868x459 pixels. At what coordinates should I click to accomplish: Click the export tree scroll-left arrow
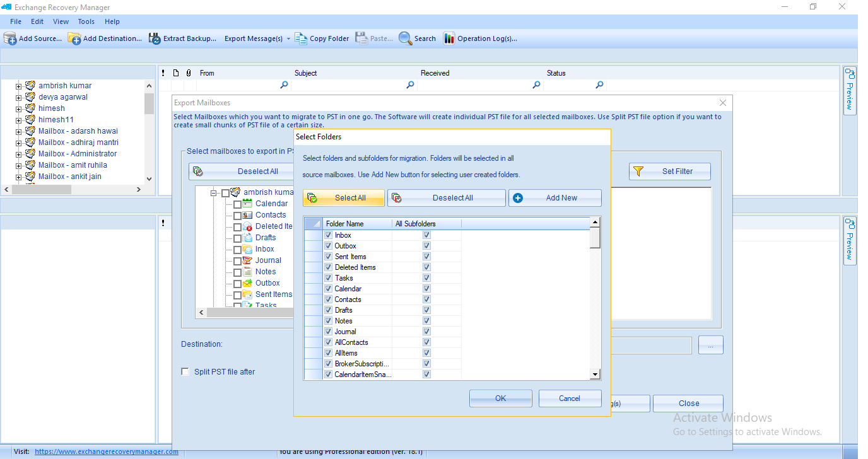[202, 313]
